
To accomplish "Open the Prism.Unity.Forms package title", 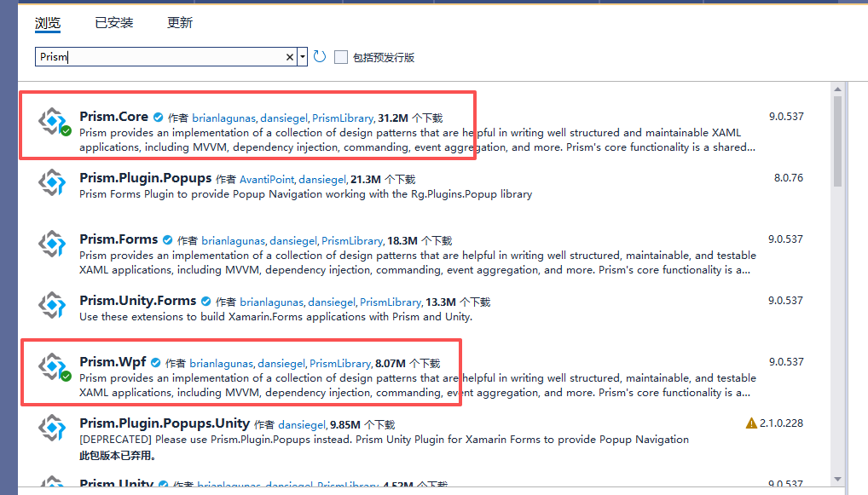I will coord(138,301).
